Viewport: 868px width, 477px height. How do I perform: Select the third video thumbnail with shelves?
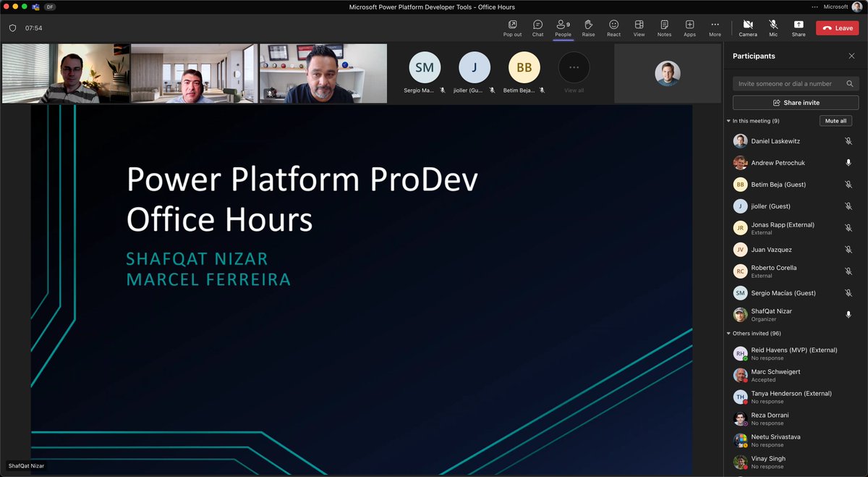323,73
